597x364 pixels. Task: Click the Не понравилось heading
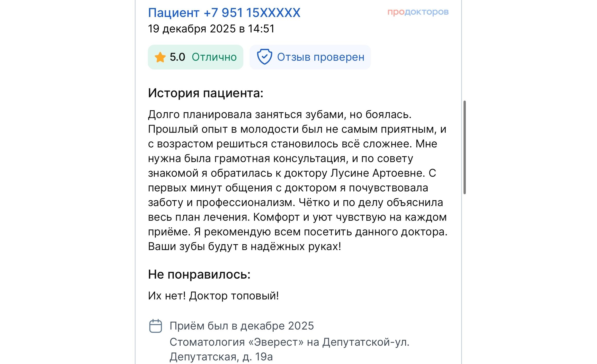(199, 274)
